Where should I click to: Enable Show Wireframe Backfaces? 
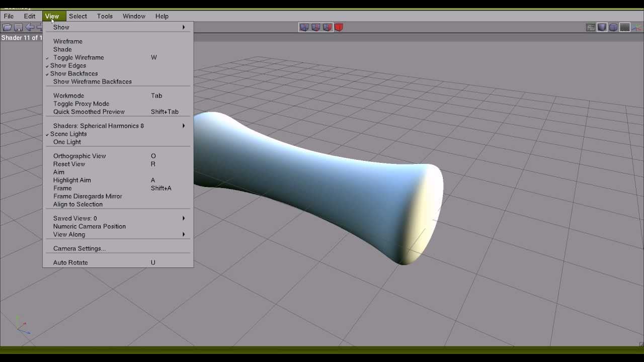[118, 81]
